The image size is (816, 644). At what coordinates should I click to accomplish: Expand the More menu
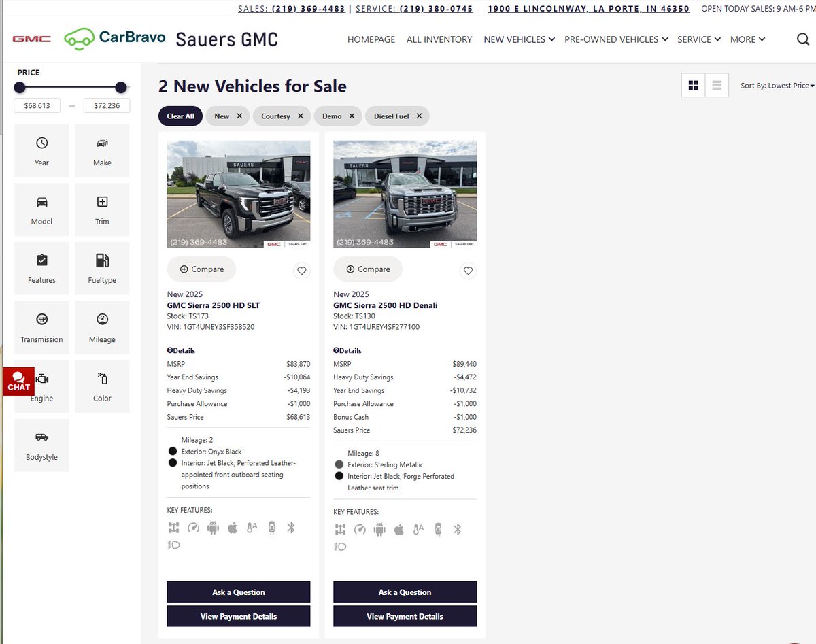click(x=747, y=39)
